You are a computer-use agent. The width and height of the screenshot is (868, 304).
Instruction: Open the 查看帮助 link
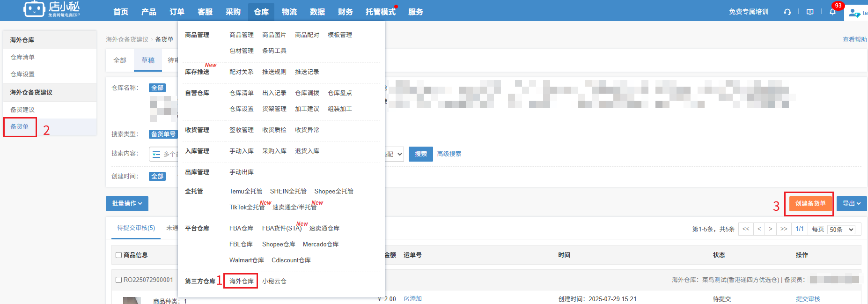pos(855,40)
